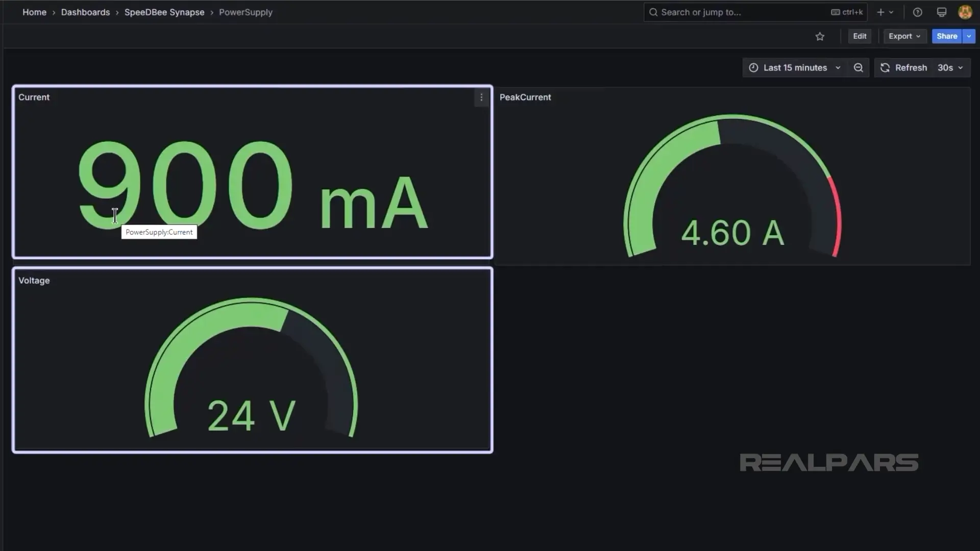The image size is (980, 551).
Task: Open the news monitor icon
Action: tap(942, 12)
